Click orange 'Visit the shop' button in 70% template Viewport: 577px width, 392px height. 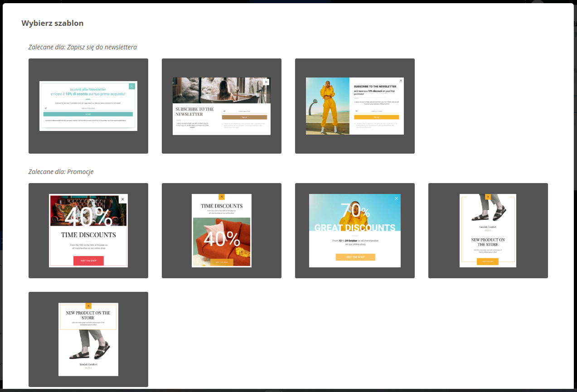355,257
